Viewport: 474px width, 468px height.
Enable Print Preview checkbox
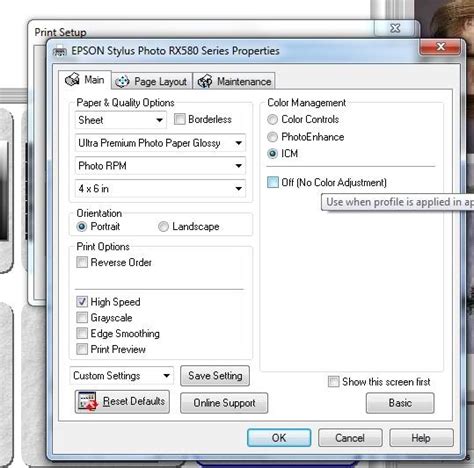tap(82, 349)
